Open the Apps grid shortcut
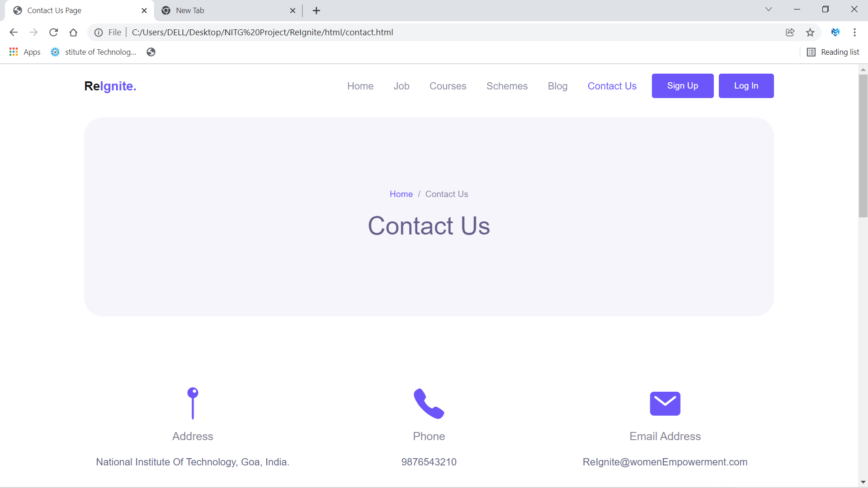Viewport: 868px width, 488px height. [x=25, y=52]
